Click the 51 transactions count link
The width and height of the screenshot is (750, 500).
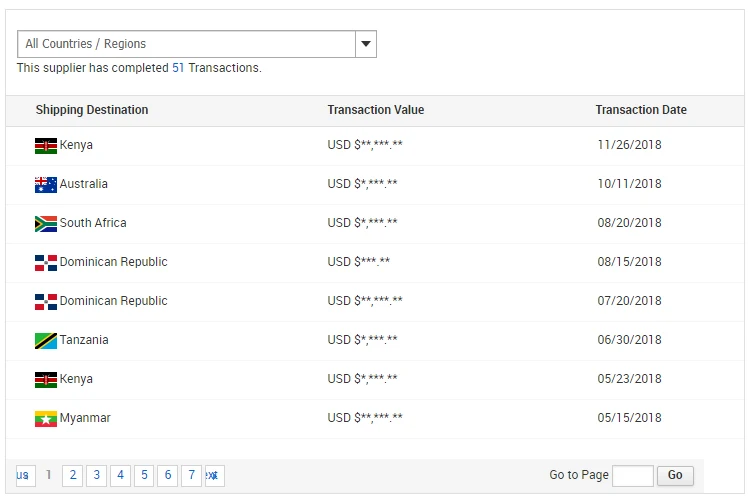[x=178, y=68]
